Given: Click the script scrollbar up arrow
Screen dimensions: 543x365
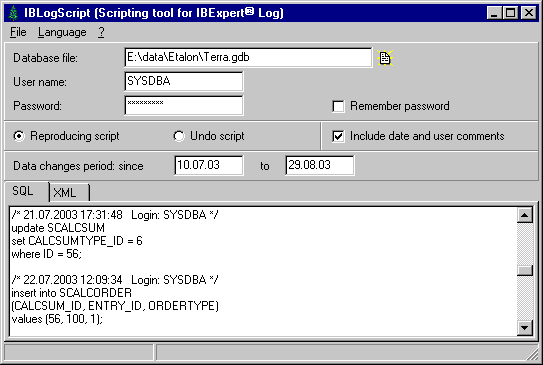Looking at the screenshot, I should click(x=525, y=215).
